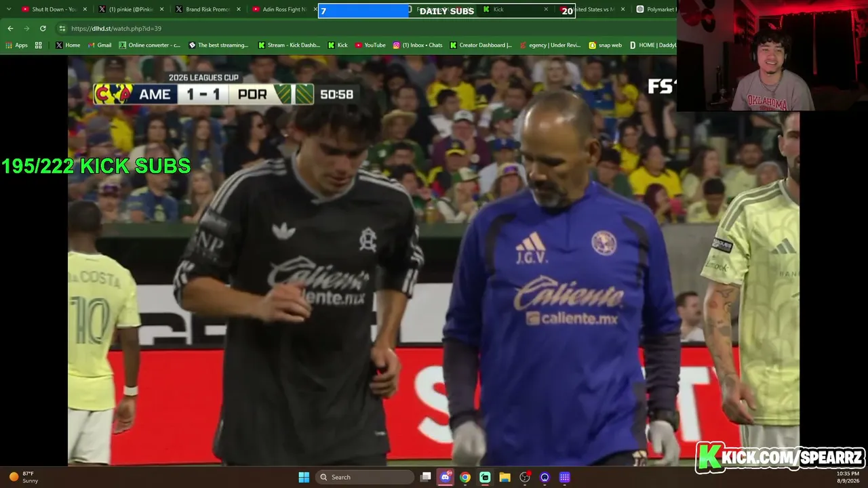Close the Kick tab
The image size is (868, 488).
546,9
